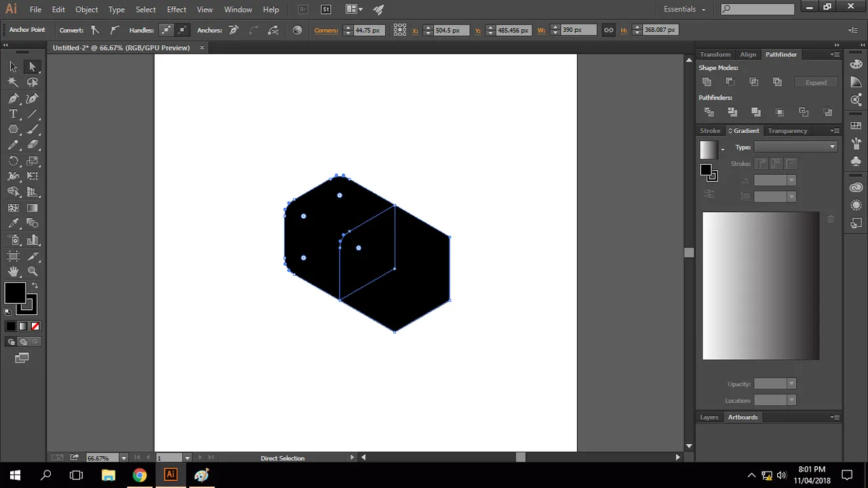Select the Blend tool

(x=32, y=224)
